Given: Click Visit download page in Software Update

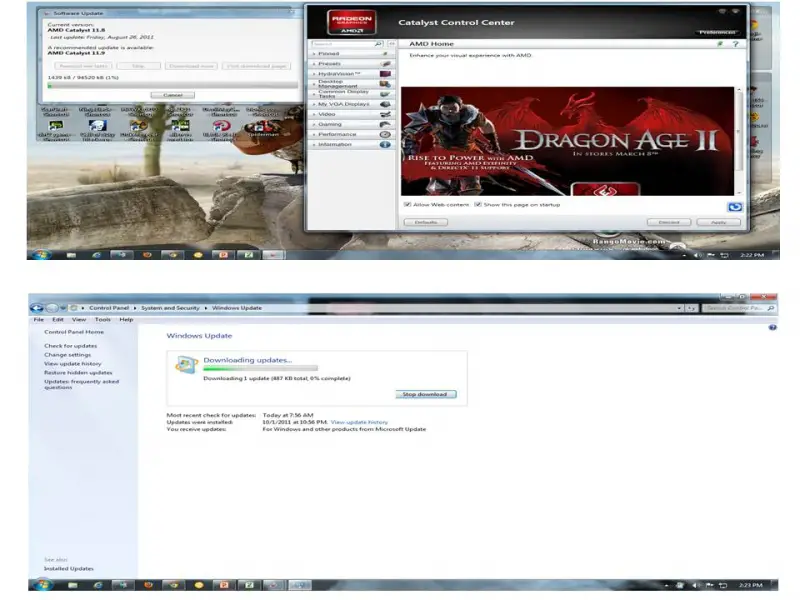Looking at the screenshot, I should (257, 66).
